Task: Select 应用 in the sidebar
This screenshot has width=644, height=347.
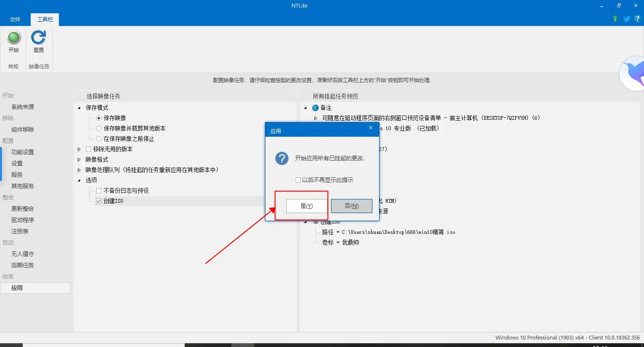Action: pos(35,288)
